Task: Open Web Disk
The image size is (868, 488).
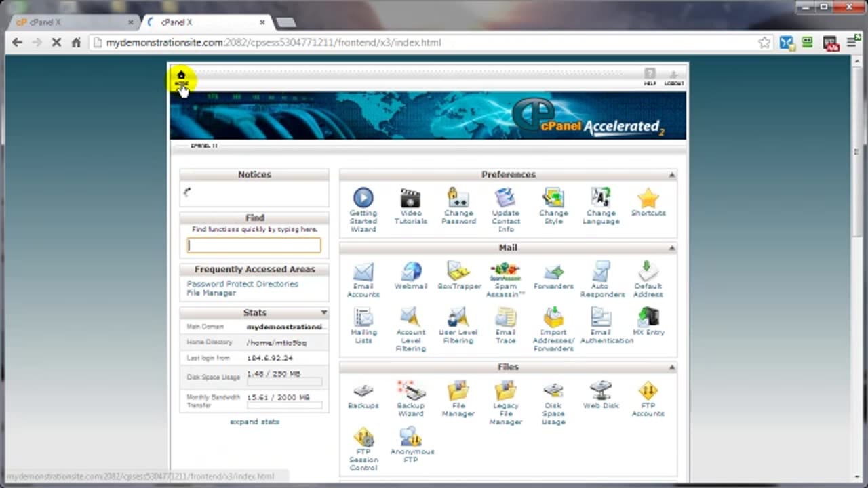Action: (x=601, y=394)
